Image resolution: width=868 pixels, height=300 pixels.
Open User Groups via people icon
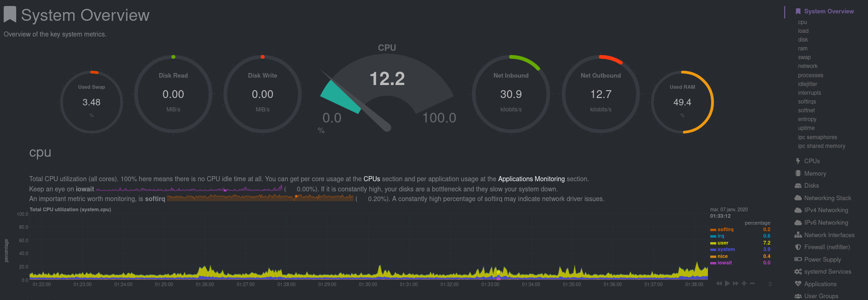(x=798, y=296)
